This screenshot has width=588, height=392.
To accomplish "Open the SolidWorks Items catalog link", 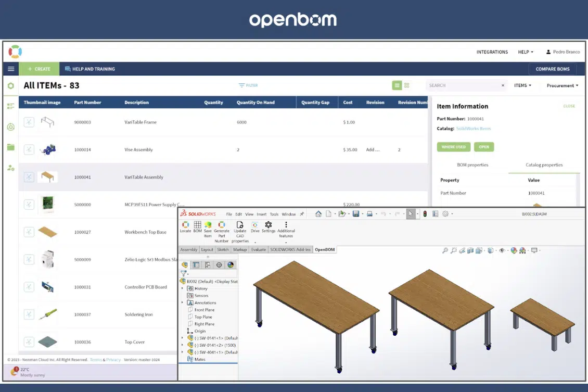I will [x=473, y=129].
